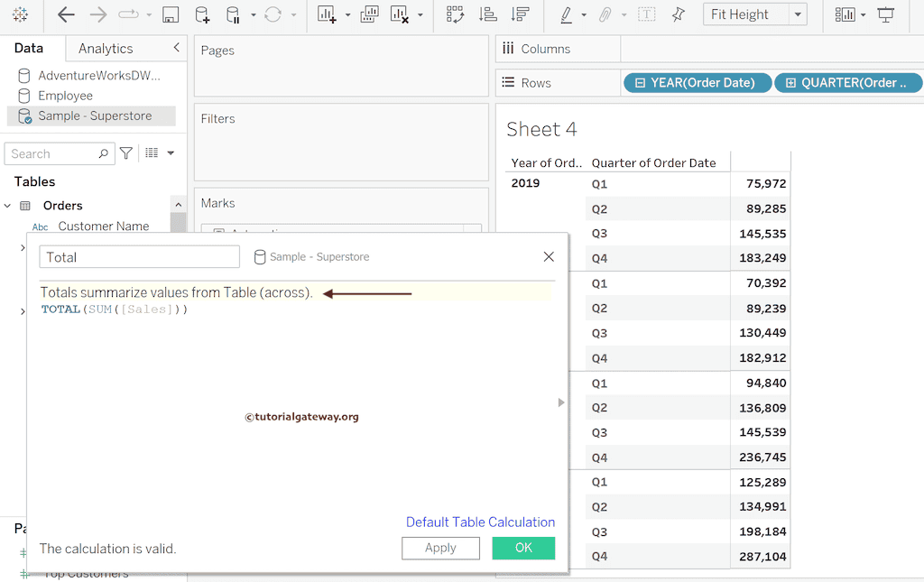The width and height of the screenshot is (924, 582).
Task: Click inside the Total calculation name field
Action: pos(139,257)
